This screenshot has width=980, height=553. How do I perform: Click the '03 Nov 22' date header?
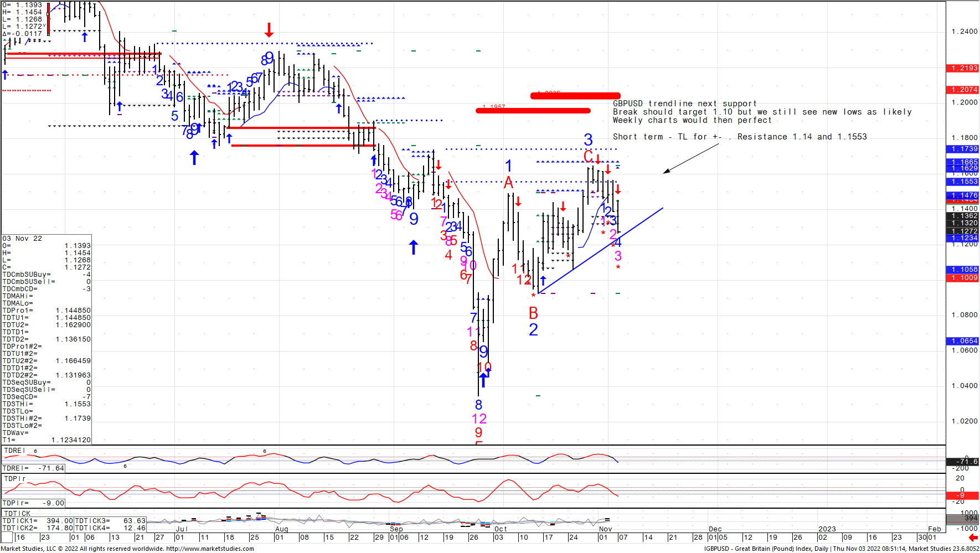(x=22, y=239)
